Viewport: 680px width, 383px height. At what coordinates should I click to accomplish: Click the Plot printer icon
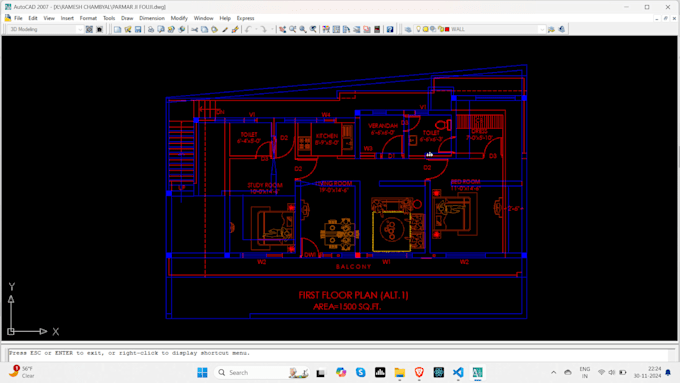(x=150, y=29)
